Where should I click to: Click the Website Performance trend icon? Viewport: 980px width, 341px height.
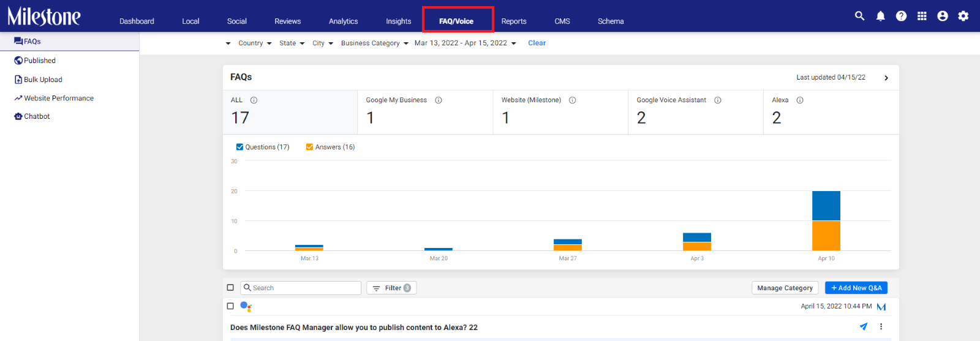[x=18, y=98]
